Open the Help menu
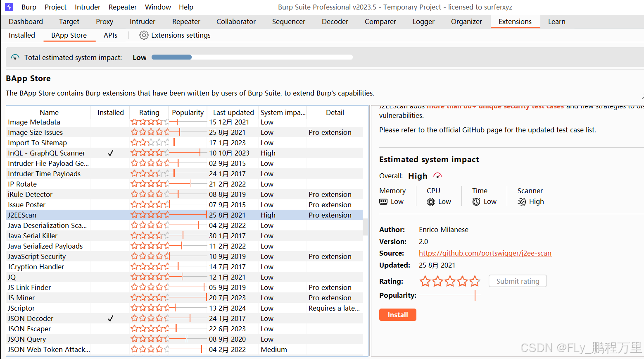This screenshot has height=359, width=644. click(186, 7)
